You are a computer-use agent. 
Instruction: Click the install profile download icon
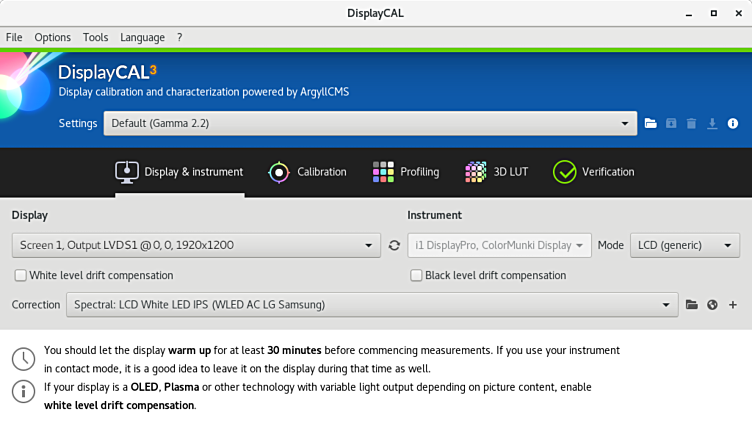coord(712,124)
